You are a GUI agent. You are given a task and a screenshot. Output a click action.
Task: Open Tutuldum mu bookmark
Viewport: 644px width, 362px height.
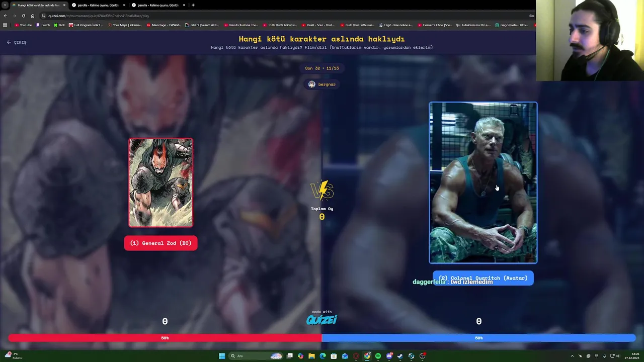pos(473,25)
